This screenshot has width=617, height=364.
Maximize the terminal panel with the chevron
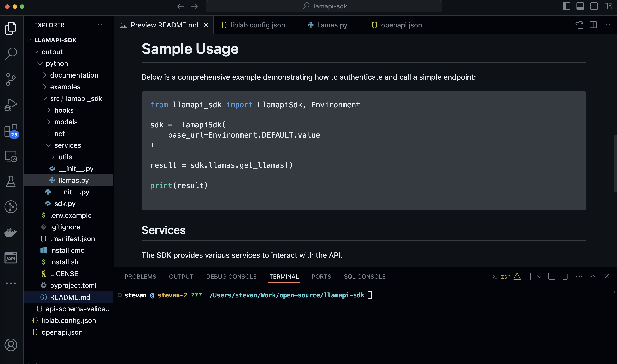click(x=593, y=276)
